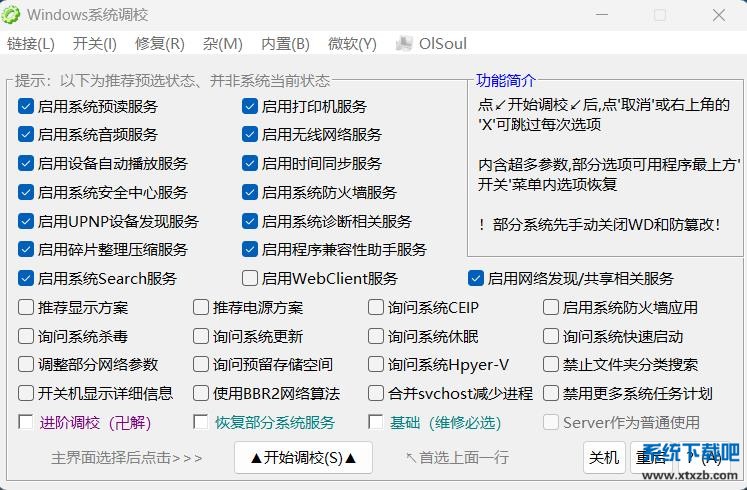Check 询问系统Hpyer-V checkbox

[x=375, y=364]
